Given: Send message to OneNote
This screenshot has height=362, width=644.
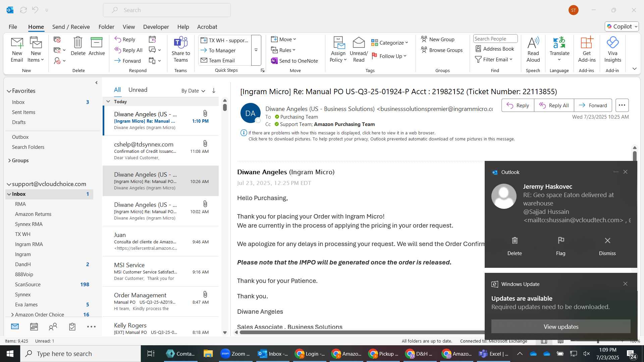Looking at the screenshot, I should (294, 61).
